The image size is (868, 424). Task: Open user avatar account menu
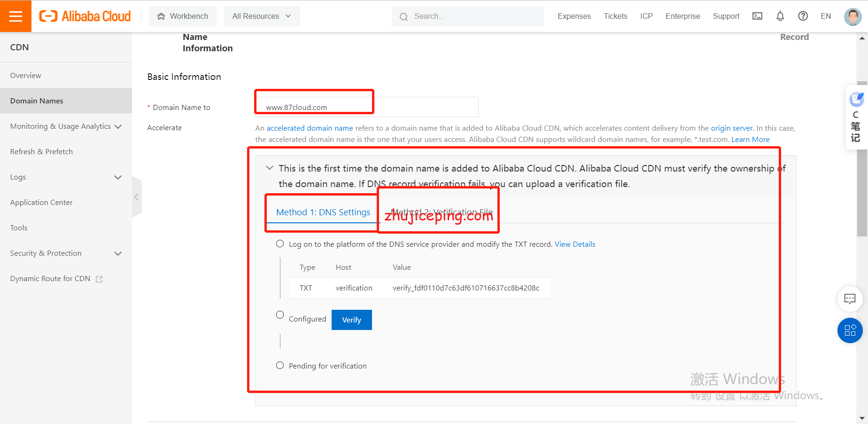click(x=852, y=16)
